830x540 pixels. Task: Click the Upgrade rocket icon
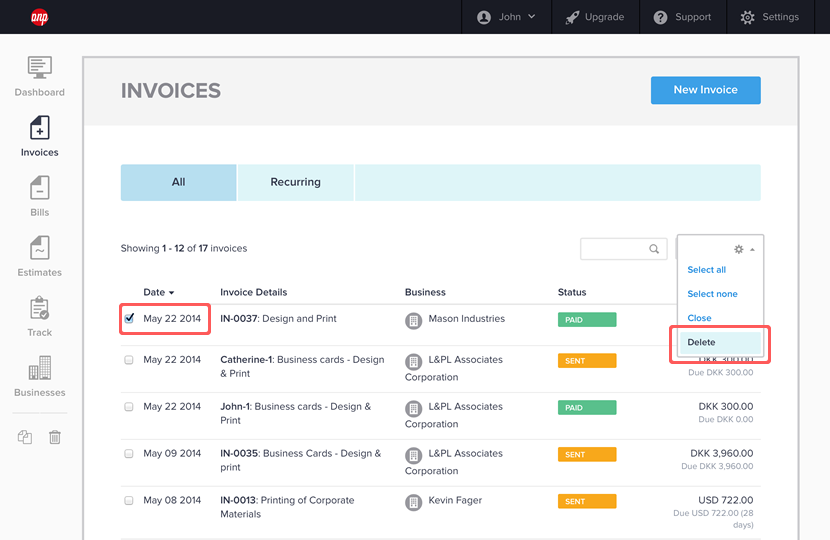572,17
